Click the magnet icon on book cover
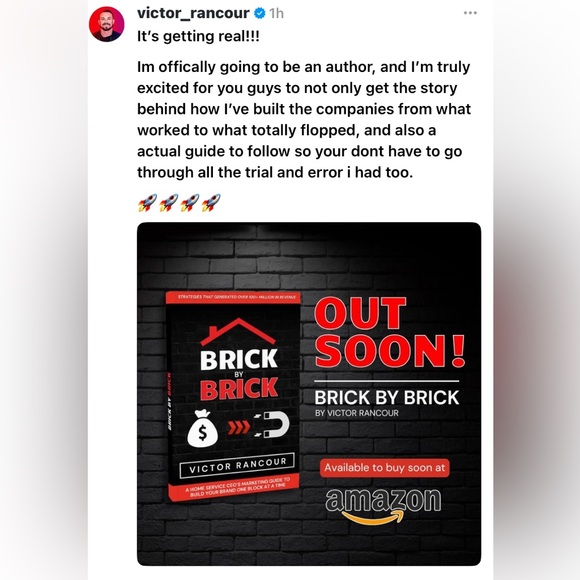580x580 pixels. [272, 424]
